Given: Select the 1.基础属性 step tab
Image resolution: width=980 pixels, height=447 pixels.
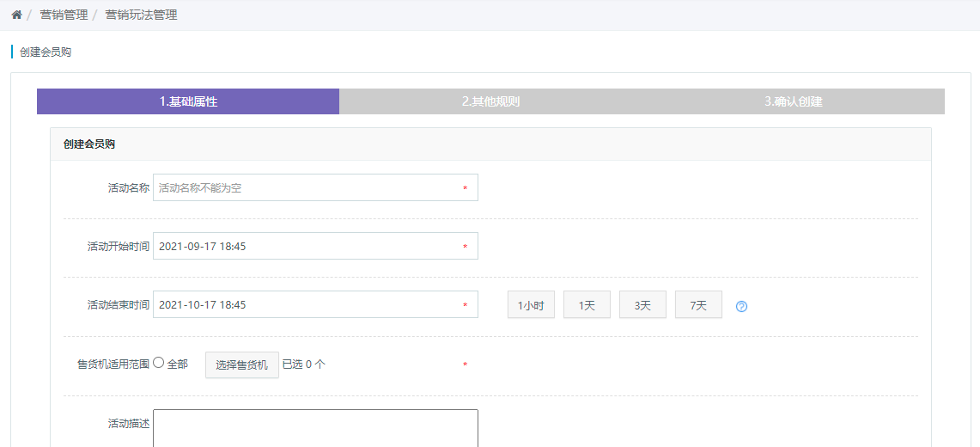Looking at the screenshot, I should click(x=188, y=101).
